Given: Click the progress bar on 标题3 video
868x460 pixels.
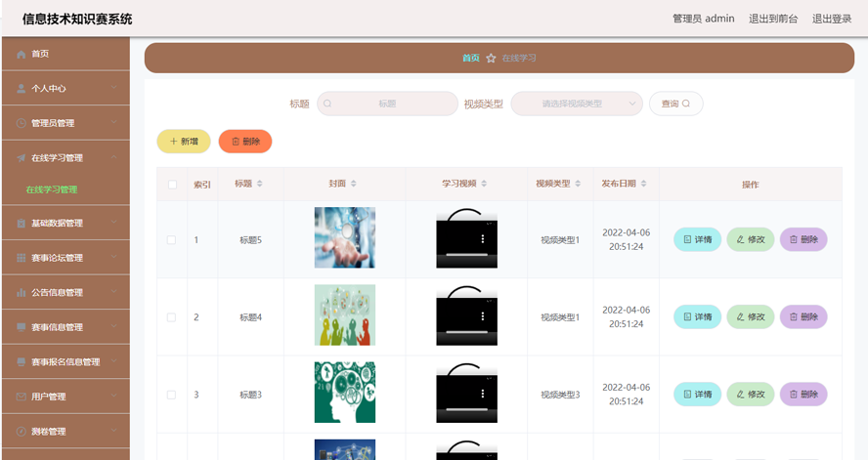Looking at the screenshot, I should click(466, 409).
